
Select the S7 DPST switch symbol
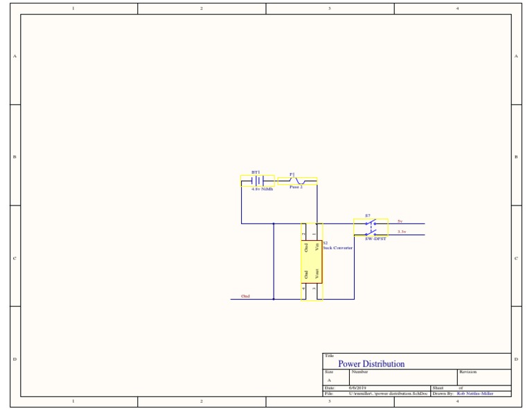coord(371,228)
